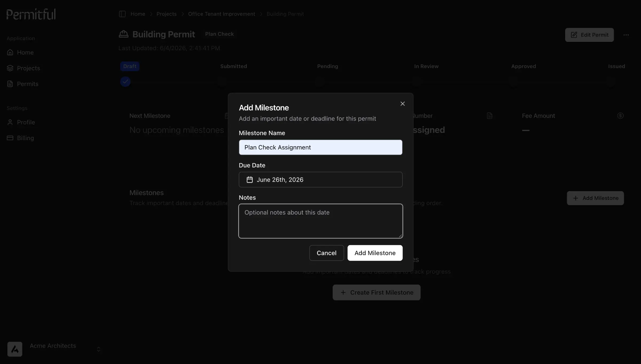The image size is (641, 364).
Task: Click the Fee Amount label
Action: coord(538,116)
